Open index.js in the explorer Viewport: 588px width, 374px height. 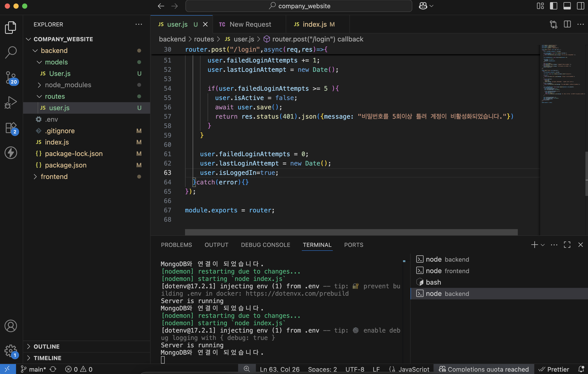[x=86, y=142]
